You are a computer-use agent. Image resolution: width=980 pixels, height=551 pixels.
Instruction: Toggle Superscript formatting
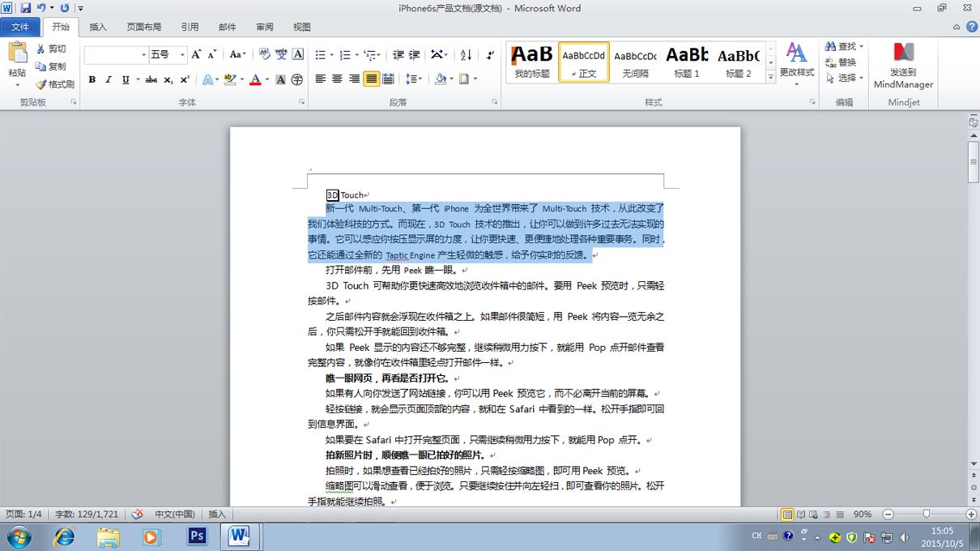click(185, 79)
